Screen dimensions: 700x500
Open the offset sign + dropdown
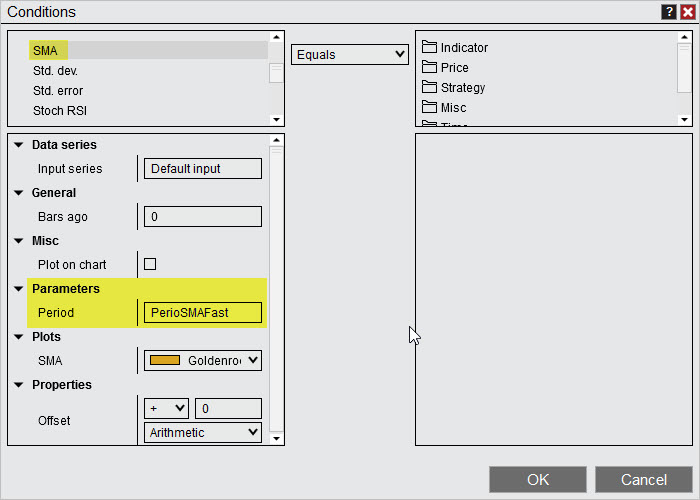point(167,408)
